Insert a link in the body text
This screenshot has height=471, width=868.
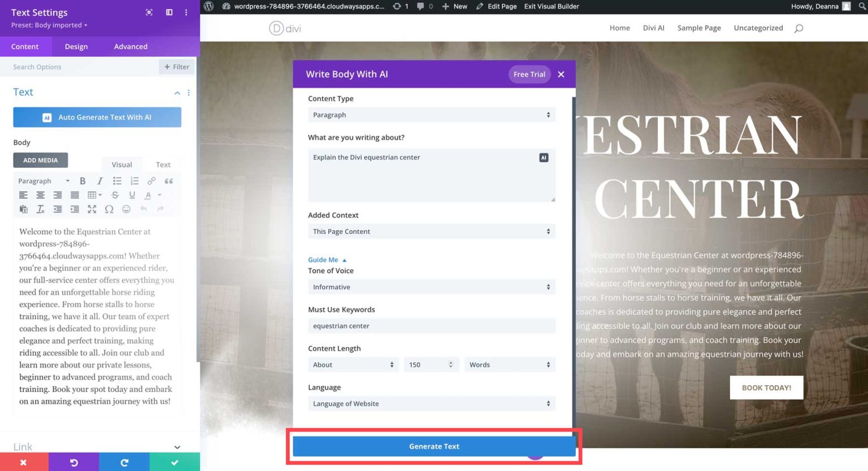point(151,181)
